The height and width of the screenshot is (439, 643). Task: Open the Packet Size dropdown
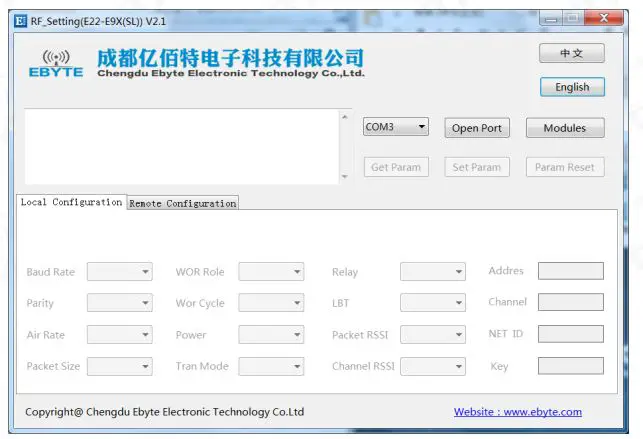point(120,366)
